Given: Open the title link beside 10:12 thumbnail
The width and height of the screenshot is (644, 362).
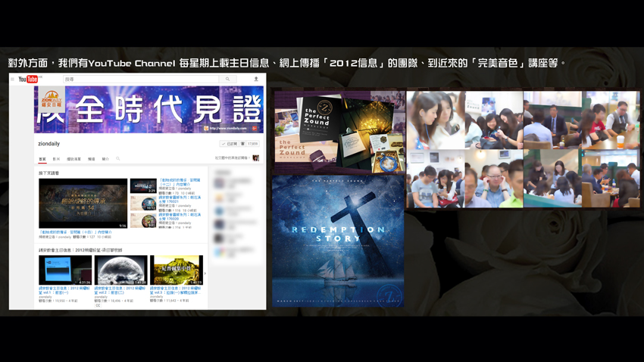Looking at the screenshot, I should 180,199.
